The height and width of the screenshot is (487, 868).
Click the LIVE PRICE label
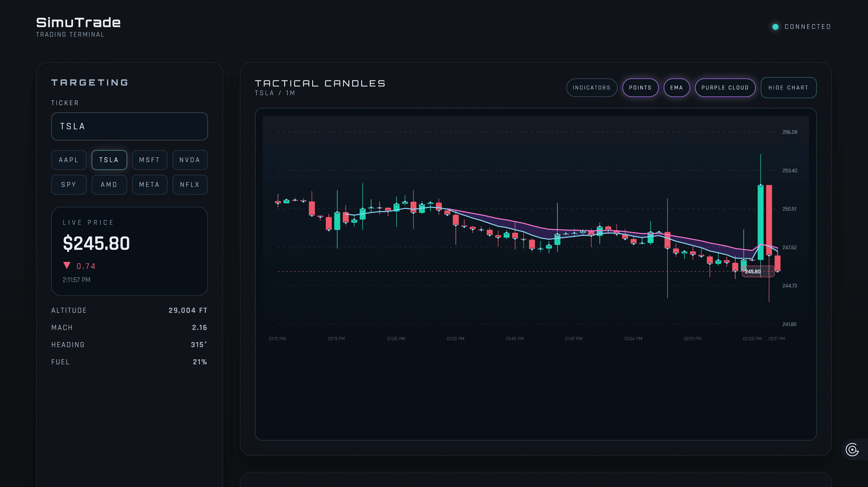tap(88, 222)
